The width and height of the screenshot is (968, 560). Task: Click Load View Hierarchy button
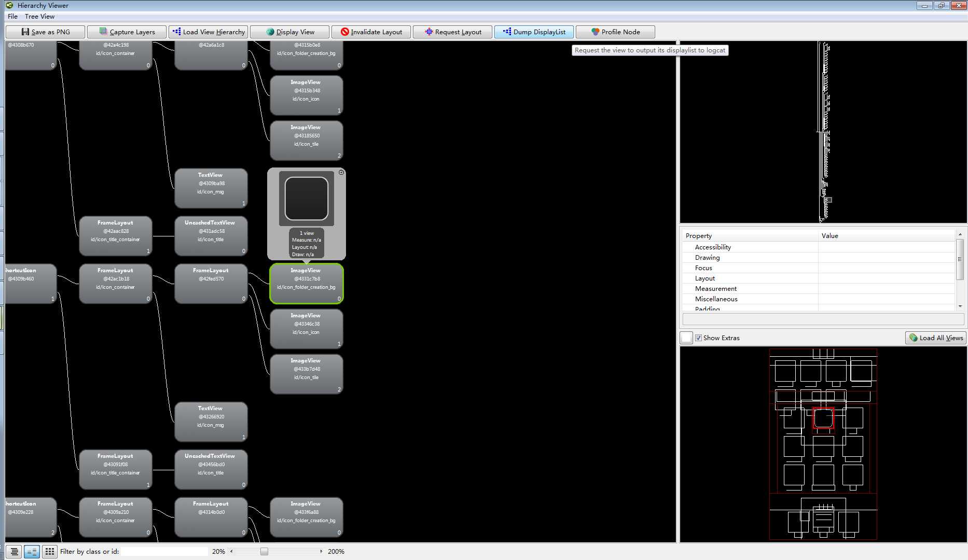208,32
